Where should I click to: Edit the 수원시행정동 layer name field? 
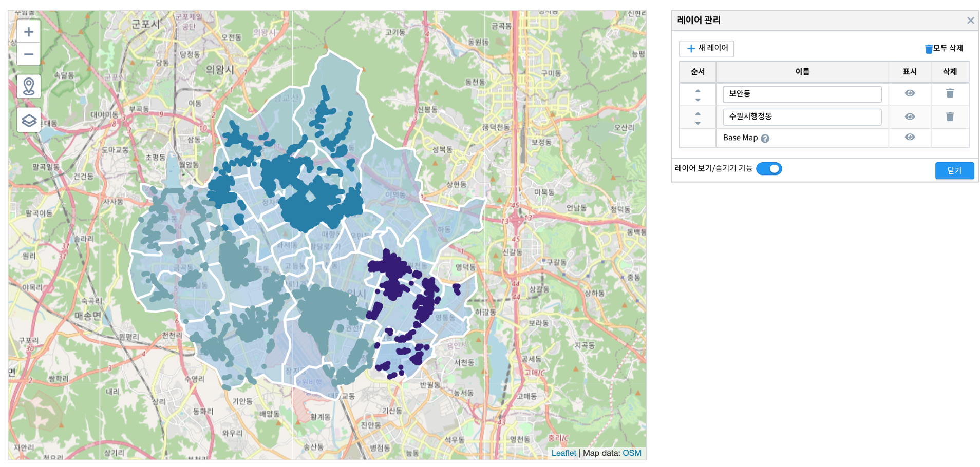coord(802,116)
